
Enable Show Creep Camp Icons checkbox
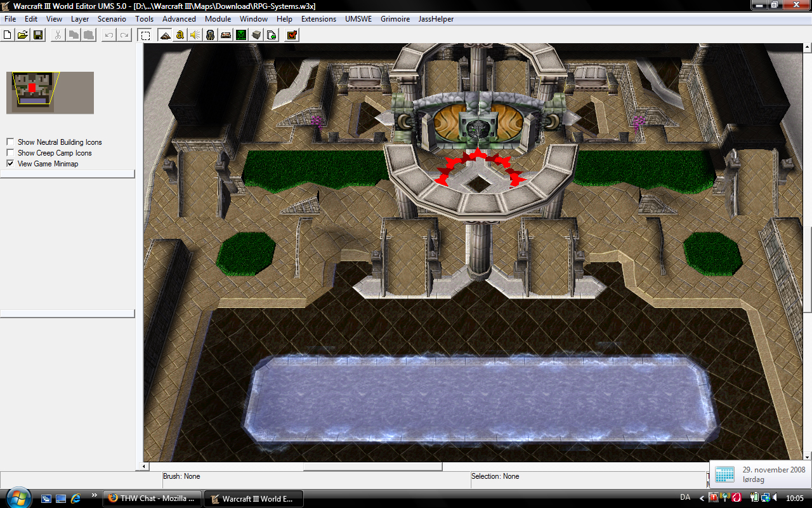[x=10, y=152]
